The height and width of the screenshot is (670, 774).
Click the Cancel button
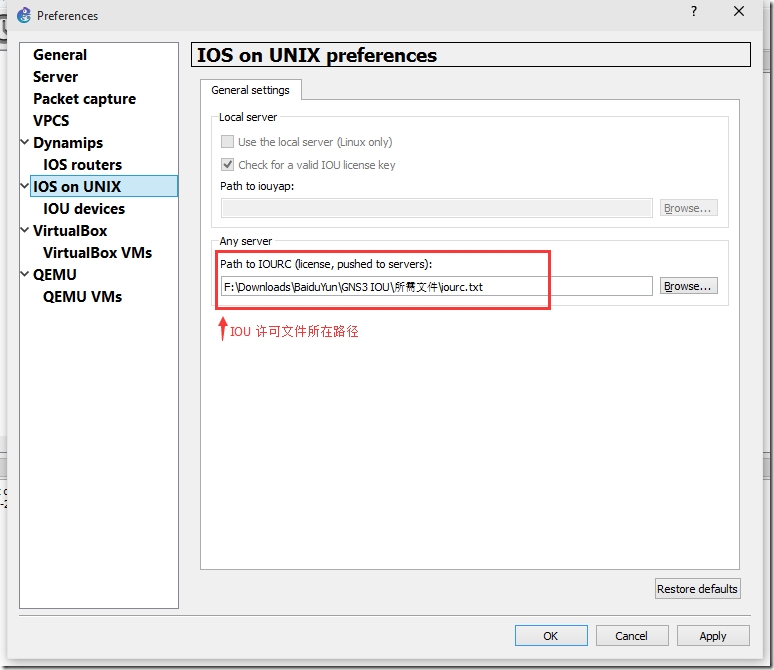(x=631, y=635)
